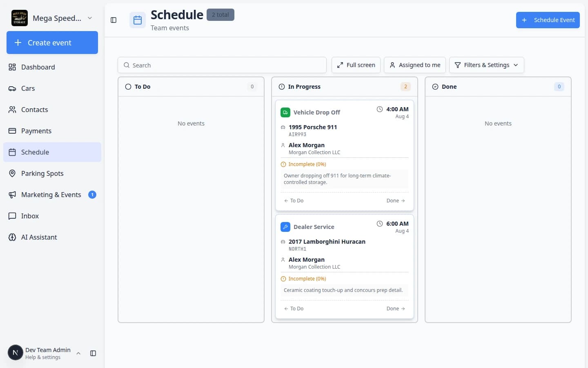The image size is (588, 368).
Task: Open the Cars section
Action: (52, 88)
